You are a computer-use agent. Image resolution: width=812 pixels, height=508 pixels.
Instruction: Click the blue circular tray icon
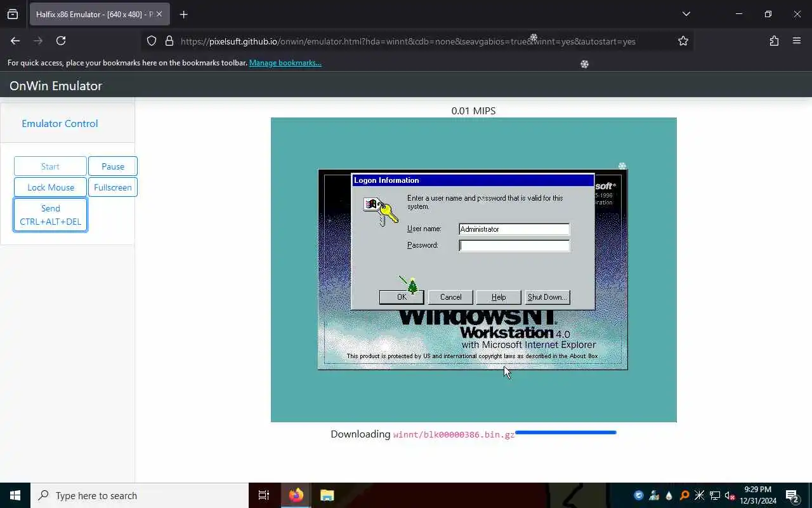(639, 495)
